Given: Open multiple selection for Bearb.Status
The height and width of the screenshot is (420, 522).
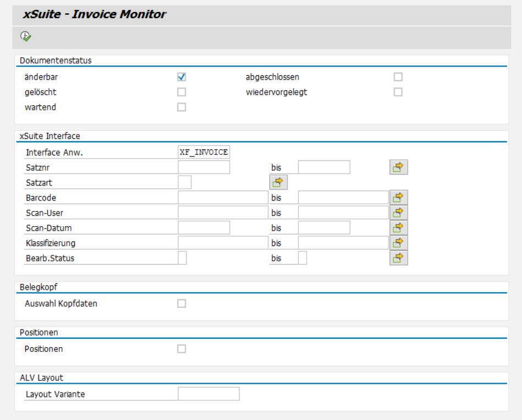Looking at the screenshot, I should (x=399, y=258).
